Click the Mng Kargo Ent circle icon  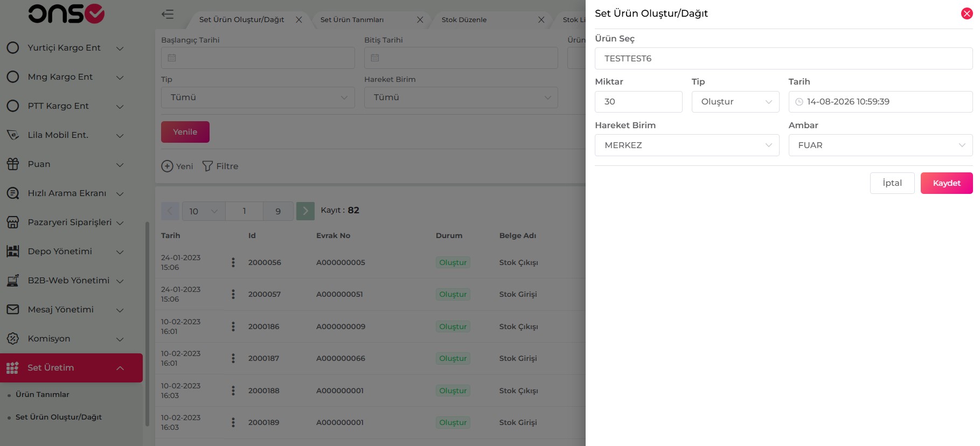pos(13,76)
